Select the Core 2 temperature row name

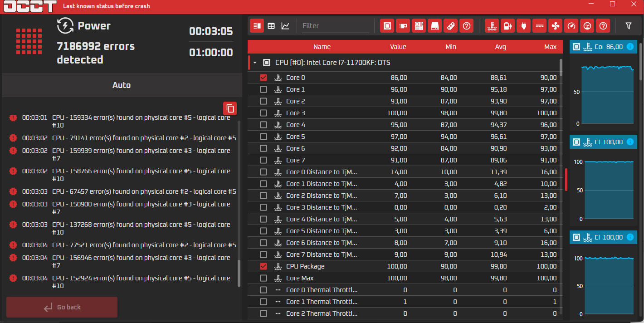295,101
